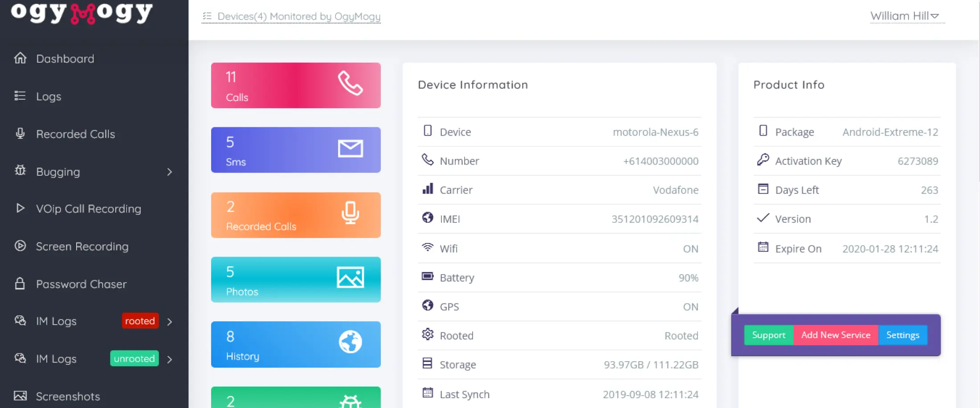Click the VOip Call Recording play icon

[x=20, y=208]
